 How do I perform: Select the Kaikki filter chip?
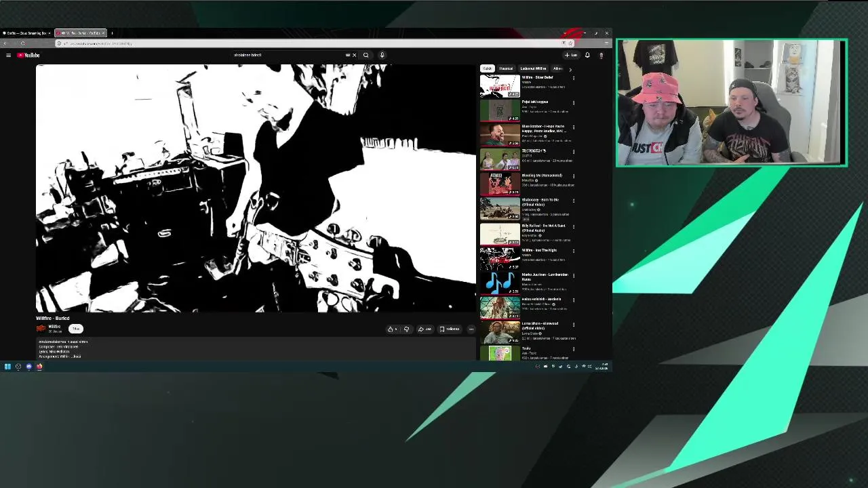point(487,68)
